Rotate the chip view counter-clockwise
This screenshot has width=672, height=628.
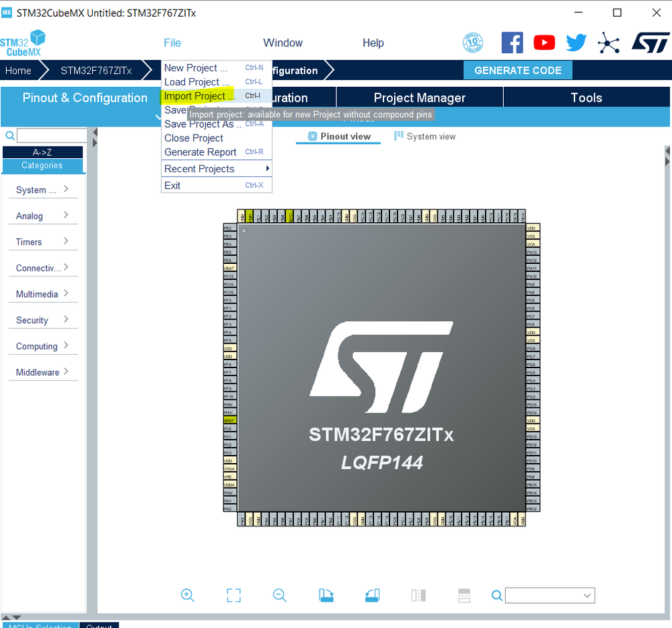pyautogui.click(x=372, y=596)
